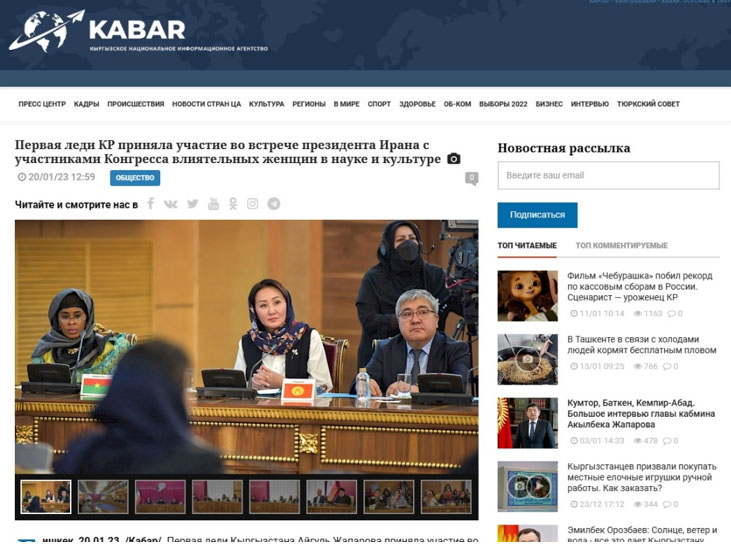Screen dimensions: 731x553
Task: Click the article date 20/01/23 12:59
Action: [56, 177]
